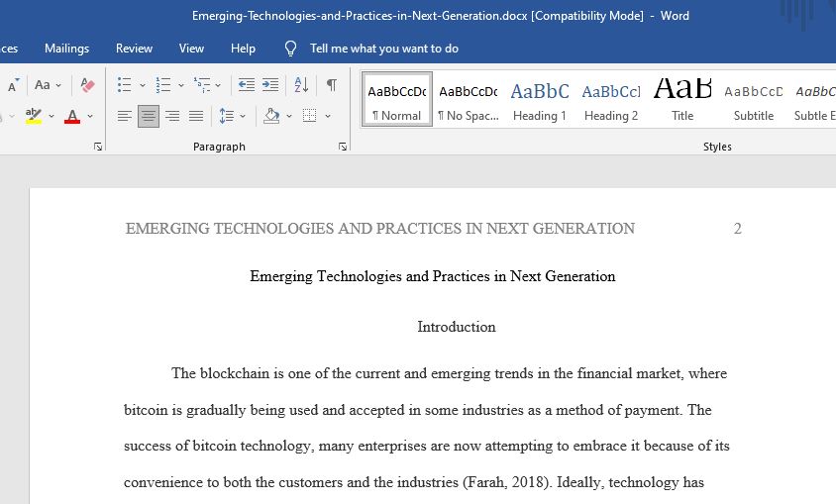Align text left
Screen dimensions: 836x504
pos(125,116)
